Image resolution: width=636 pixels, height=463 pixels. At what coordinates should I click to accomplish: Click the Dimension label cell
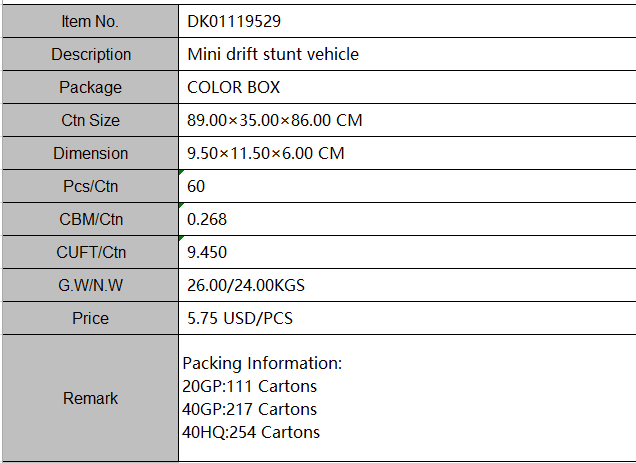click(x=91, y=153)
